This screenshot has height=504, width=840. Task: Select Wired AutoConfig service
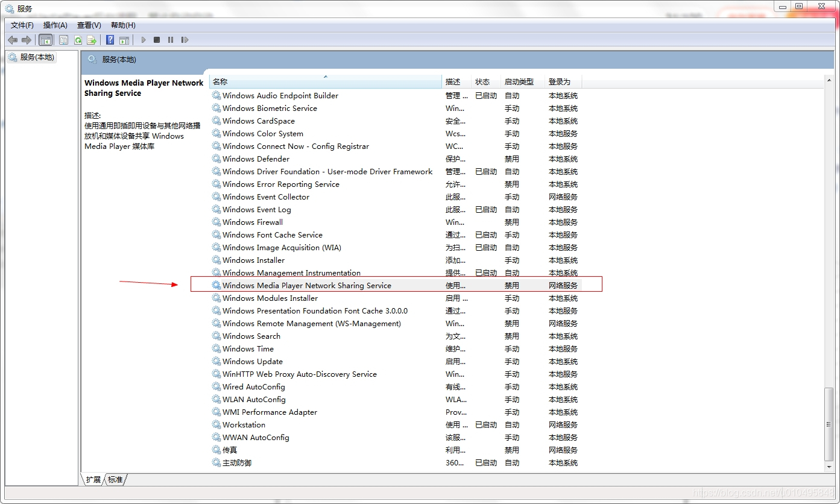click(x=396, y=386)
